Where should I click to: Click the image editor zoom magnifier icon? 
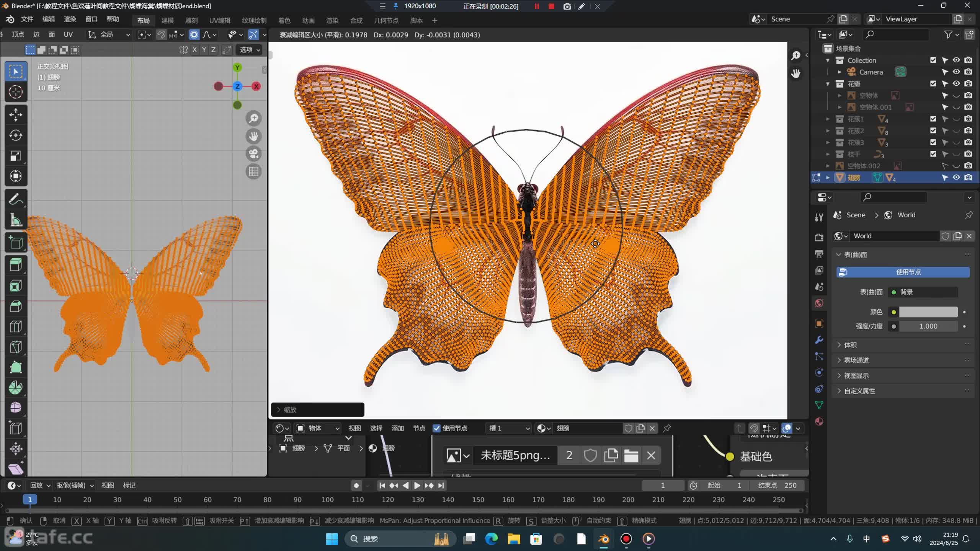tap(796, 55)
